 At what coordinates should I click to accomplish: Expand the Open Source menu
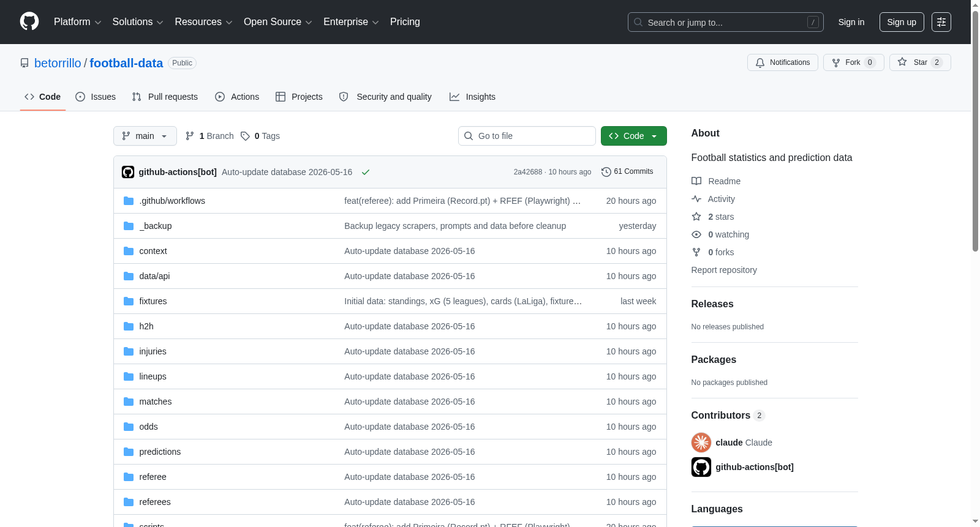[278, 22]
